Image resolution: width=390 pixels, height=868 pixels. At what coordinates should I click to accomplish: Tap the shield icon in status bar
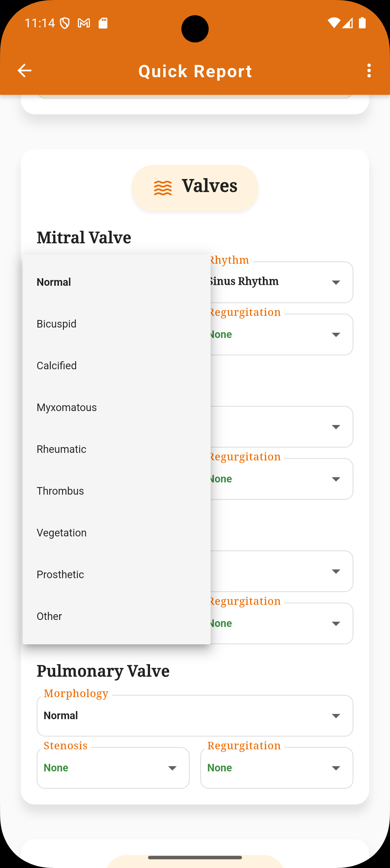click(65, 23)
